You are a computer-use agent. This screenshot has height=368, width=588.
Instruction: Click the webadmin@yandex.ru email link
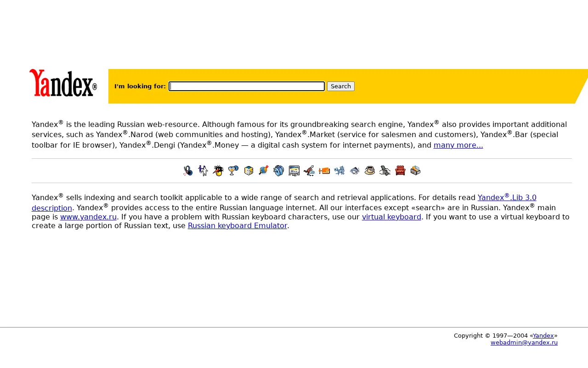pyautogui.click(x=524, y=343)
